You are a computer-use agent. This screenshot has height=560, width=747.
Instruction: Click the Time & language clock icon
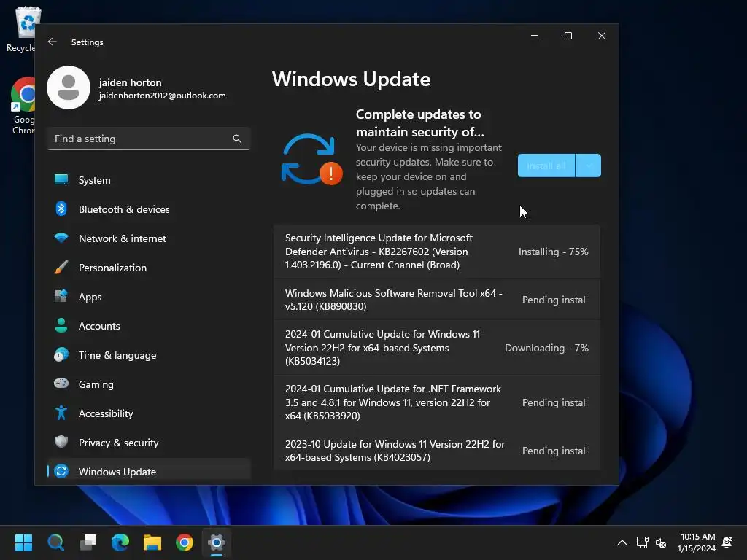coord(61,355)
